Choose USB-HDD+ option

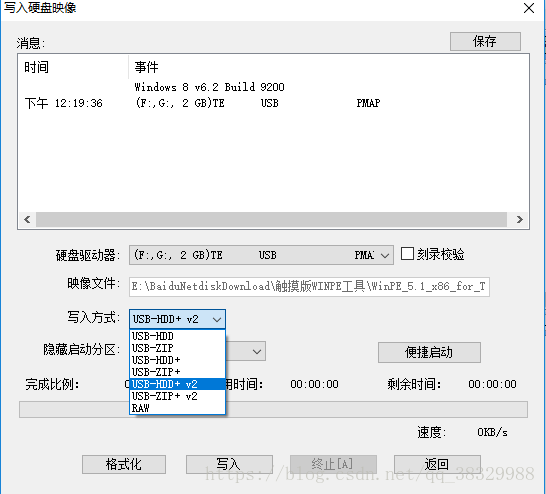(x=177, y=360)
